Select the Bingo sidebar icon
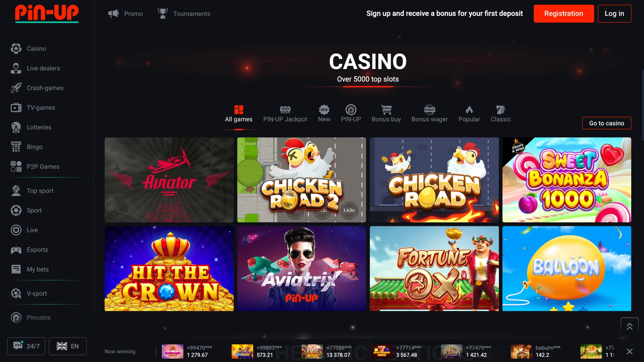The height and width of the screenshot is (362, 644). [16, 147]
